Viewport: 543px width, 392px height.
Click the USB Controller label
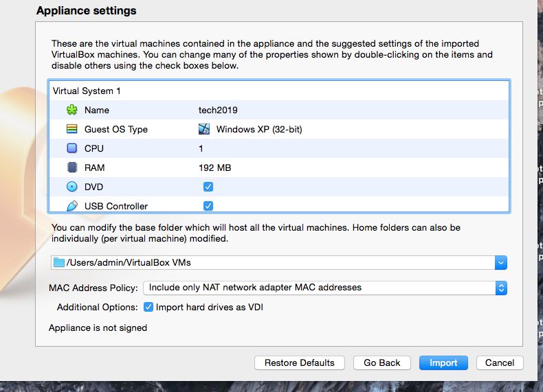[x=116, y=206]
